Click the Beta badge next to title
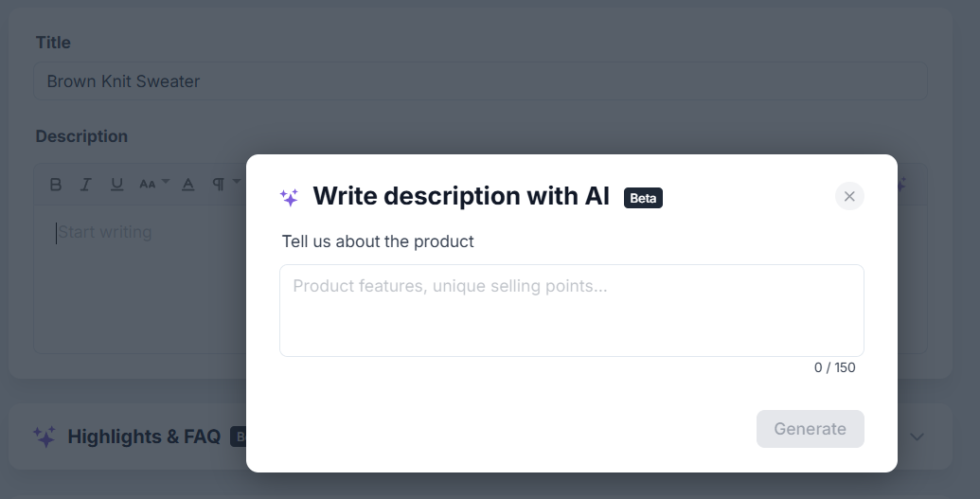This screenshot has height=499, width=980. [643, 198]
